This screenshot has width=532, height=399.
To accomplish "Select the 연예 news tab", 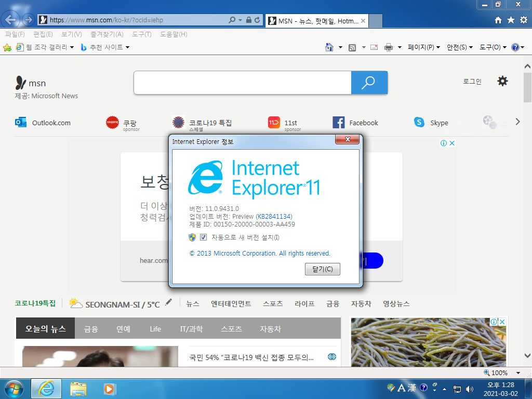I will tap(123, 329).
